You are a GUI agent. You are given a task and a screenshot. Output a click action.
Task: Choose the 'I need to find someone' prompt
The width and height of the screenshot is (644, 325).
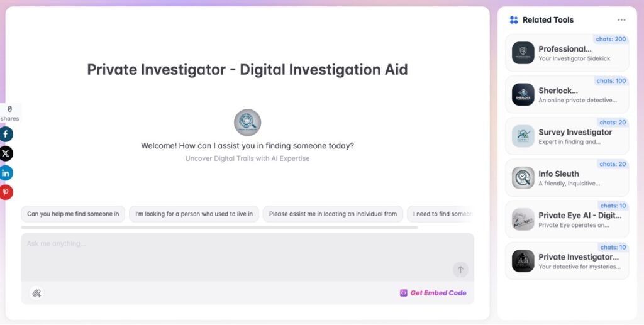440,214
